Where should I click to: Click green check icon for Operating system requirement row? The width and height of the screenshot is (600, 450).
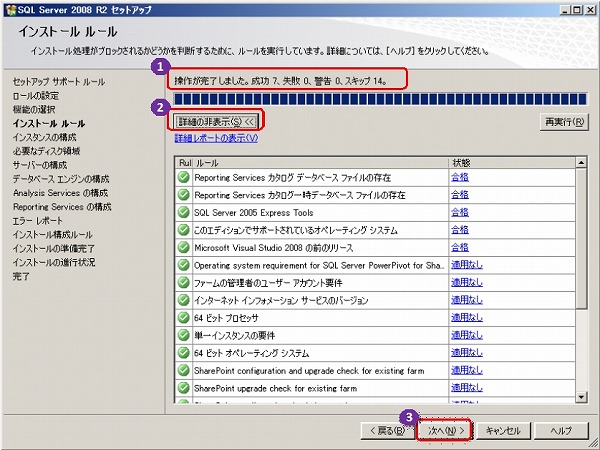point(184,265)
